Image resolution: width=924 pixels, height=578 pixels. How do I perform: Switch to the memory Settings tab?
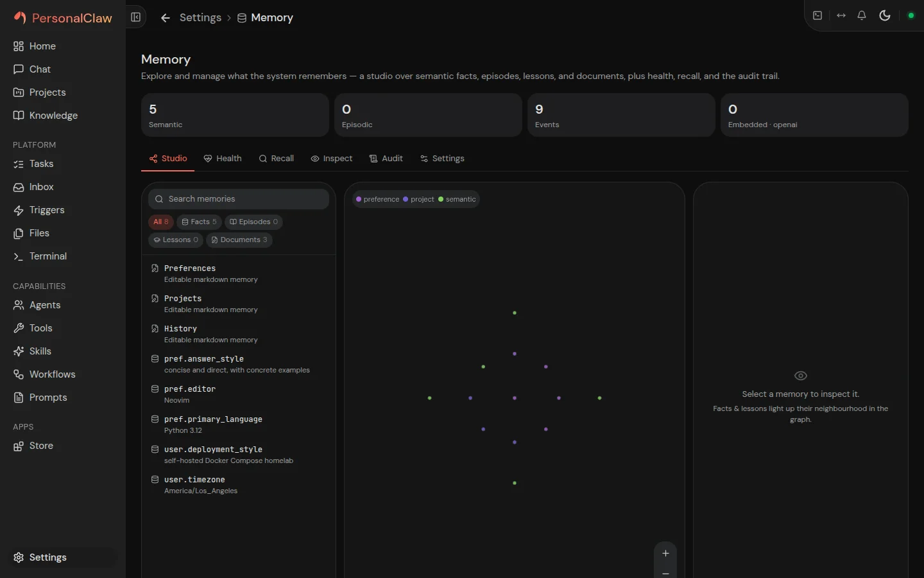coord(442,159)
